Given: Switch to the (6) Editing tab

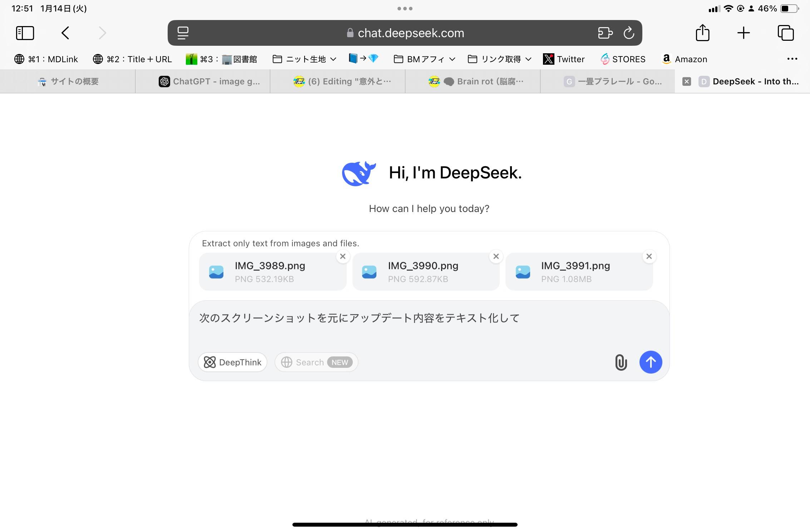Looking at the screenshot, I should pyautogui.click(x=338, y=82).
